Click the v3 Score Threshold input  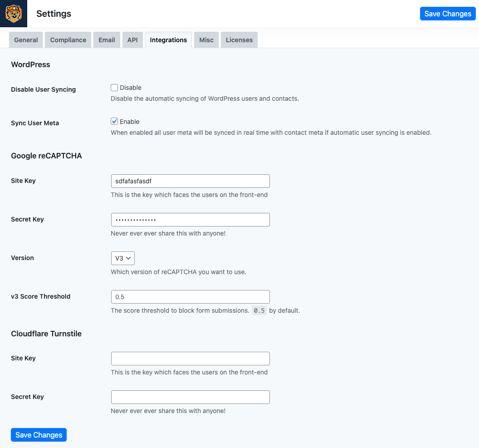pos(191,297)
